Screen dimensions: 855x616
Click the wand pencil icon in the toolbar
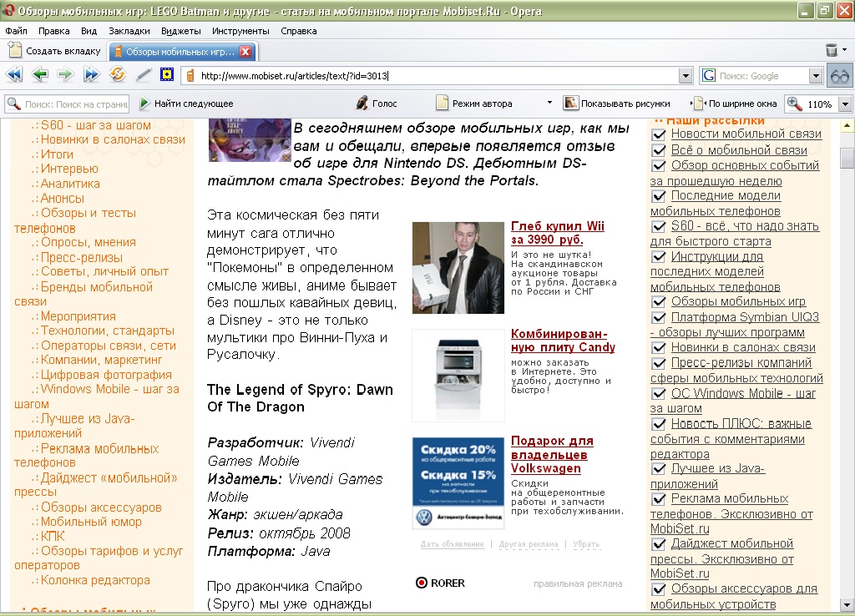point(144,74)
